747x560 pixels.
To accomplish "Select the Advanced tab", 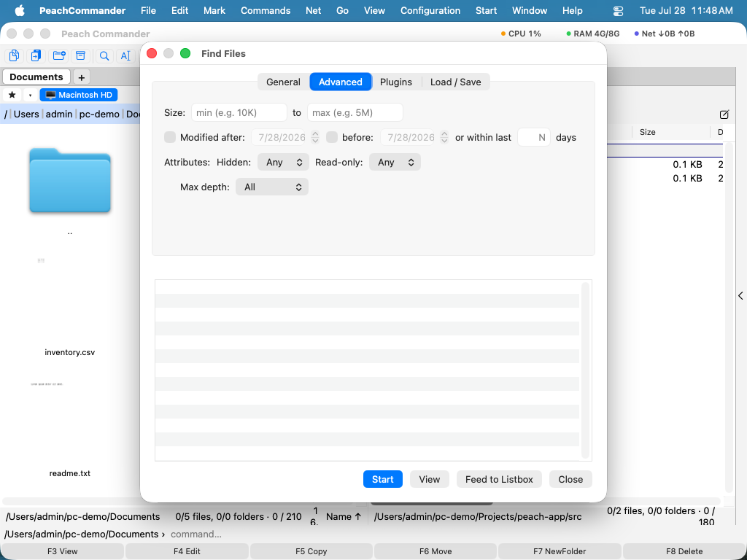I will pos(341,82).
